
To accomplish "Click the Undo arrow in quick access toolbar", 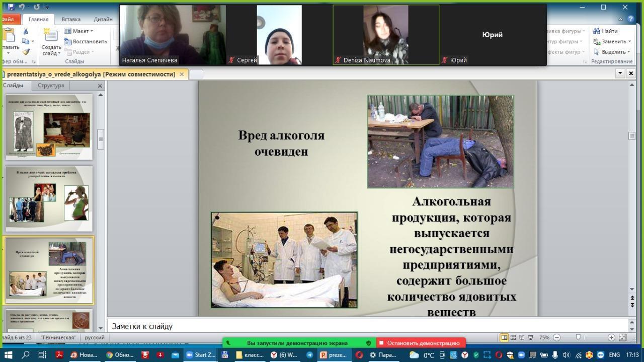I will [22, 7].
